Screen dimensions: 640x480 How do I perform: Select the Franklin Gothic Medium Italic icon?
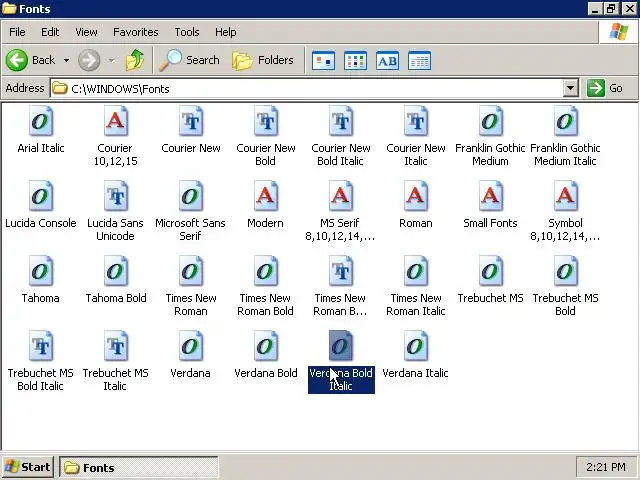(x=565, y=121)
